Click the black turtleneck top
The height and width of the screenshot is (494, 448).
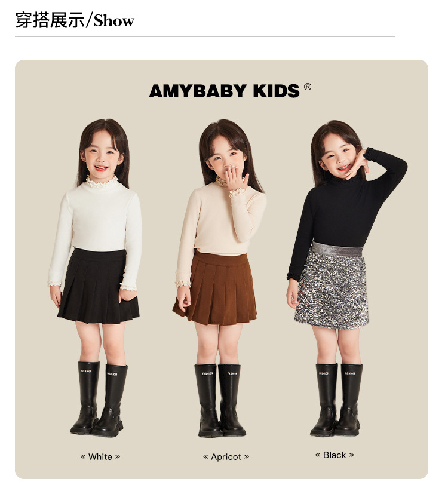[346, 208]
